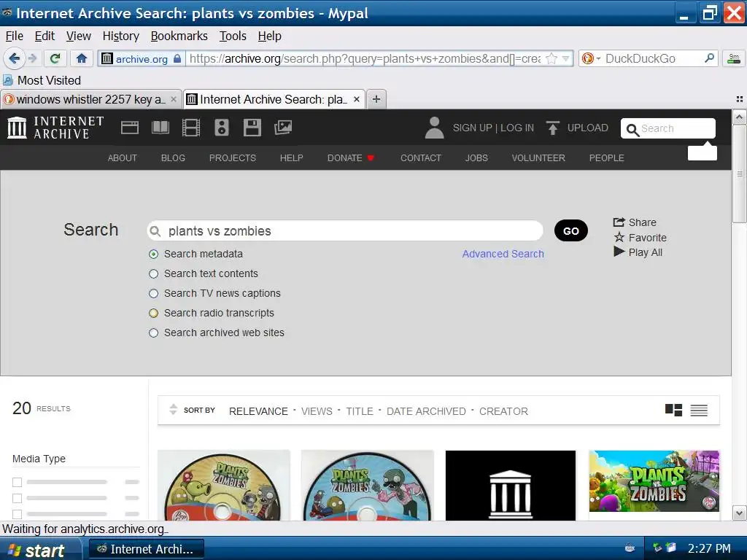Image resolution: width=747 pixels, height=560 pixels.
Task: Open the Bookmarks menu
Action: 179,36
